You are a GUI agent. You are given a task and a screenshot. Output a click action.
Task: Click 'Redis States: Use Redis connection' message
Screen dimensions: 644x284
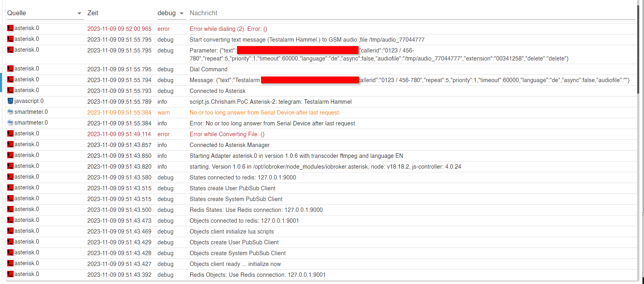[256, 210]
